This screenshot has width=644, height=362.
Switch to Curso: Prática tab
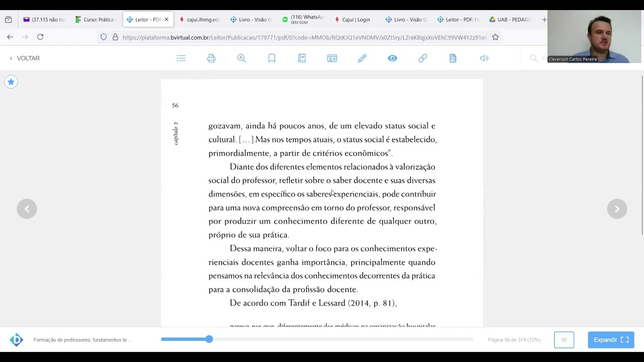click(96, 20)
